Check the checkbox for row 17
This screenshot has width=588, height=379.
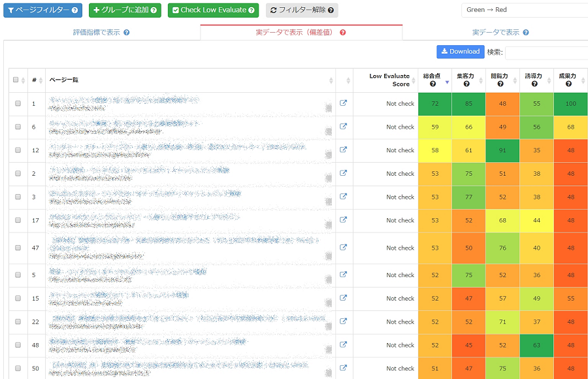[18, 220]
